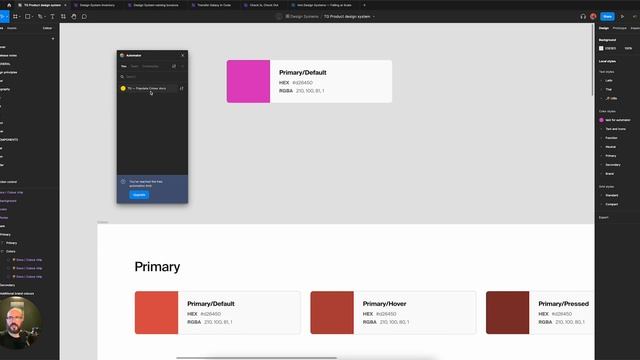Select the Team tab in Automator

(134, 66)
